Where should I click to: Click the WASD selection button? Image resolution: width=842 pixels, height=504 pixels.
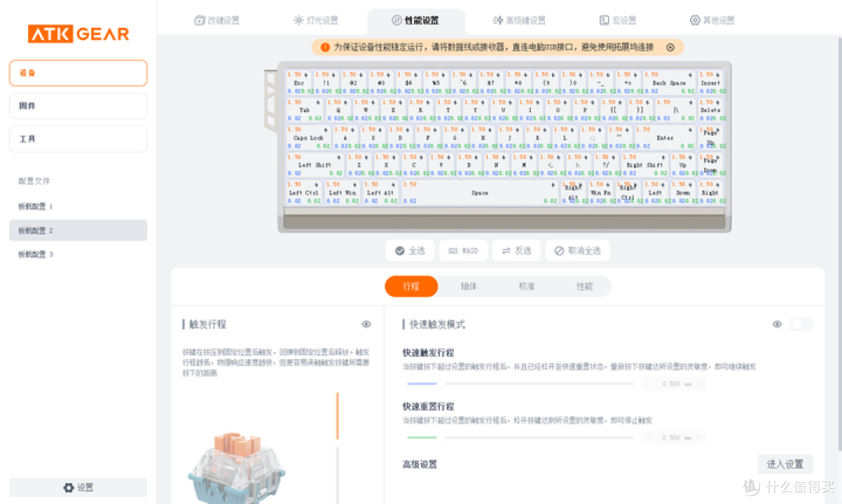[x=463, y=251]
